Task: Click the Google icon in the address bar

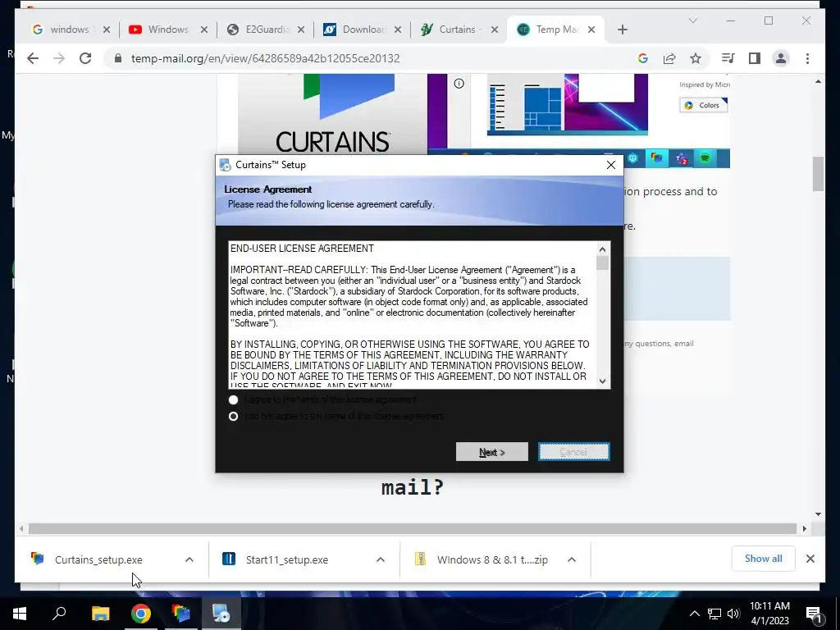Action: (643, 58)
